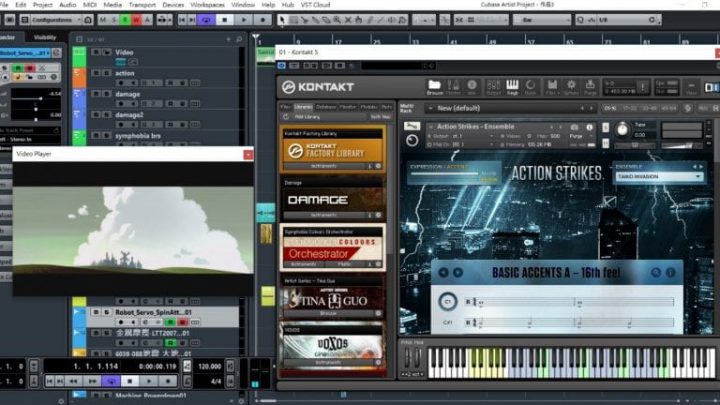Toggle Kontakt's on-screen Keyboard icon
The width and height of the screenshot is (720, 405).
513,86
